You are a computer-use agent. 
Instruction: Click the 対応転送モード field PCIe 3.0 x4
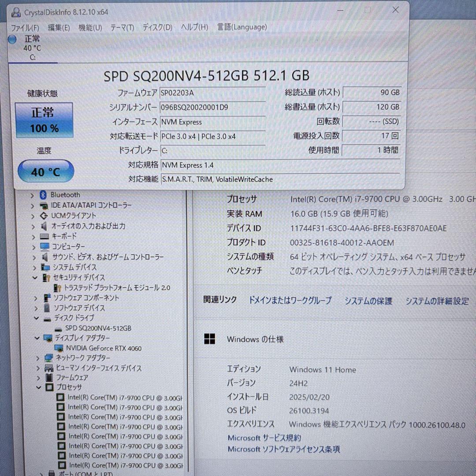tap(213, 136)
